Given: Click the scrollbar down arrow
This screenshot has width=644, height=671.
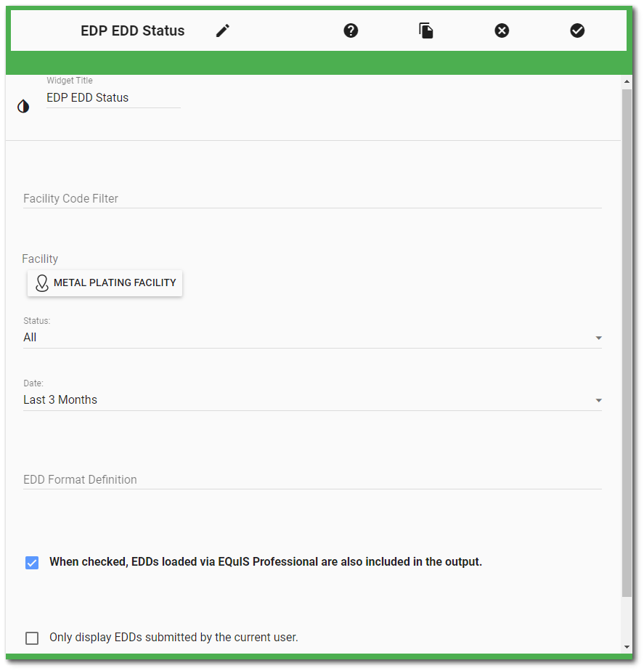Looking at the screenshot, I should point(628,646).
